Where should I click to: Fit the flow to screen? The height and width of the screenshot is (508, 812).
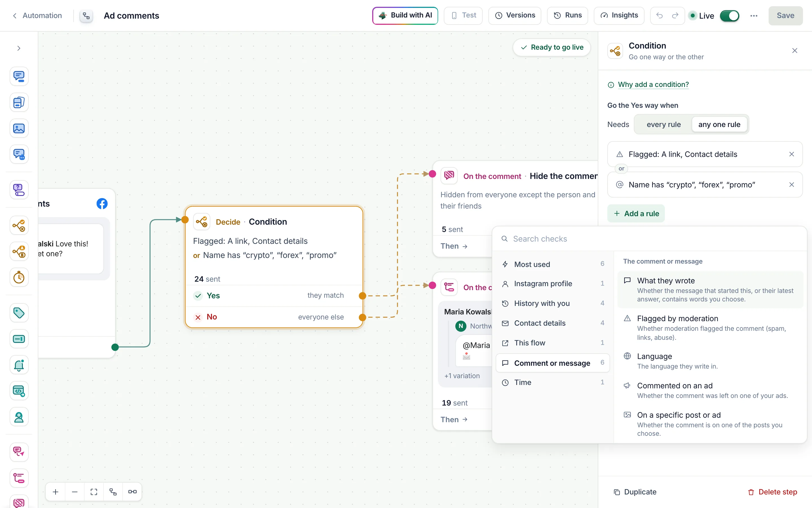94,492
